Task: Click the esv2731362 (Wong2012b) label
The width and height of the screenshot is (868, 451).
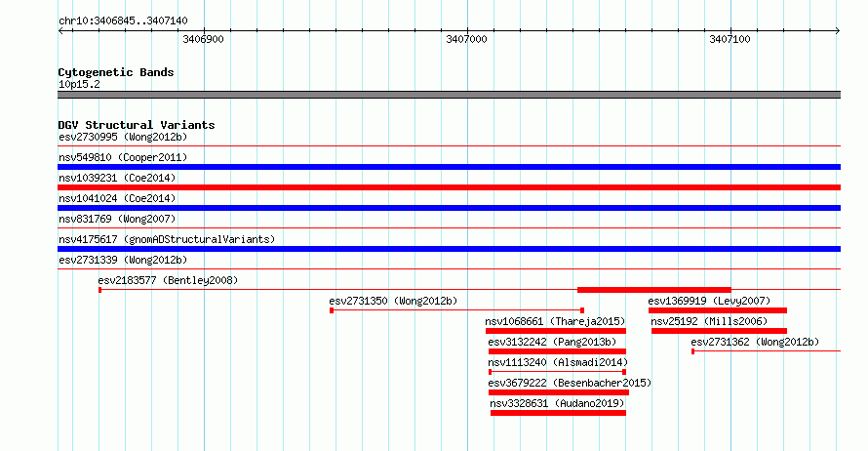Action: 755,342
